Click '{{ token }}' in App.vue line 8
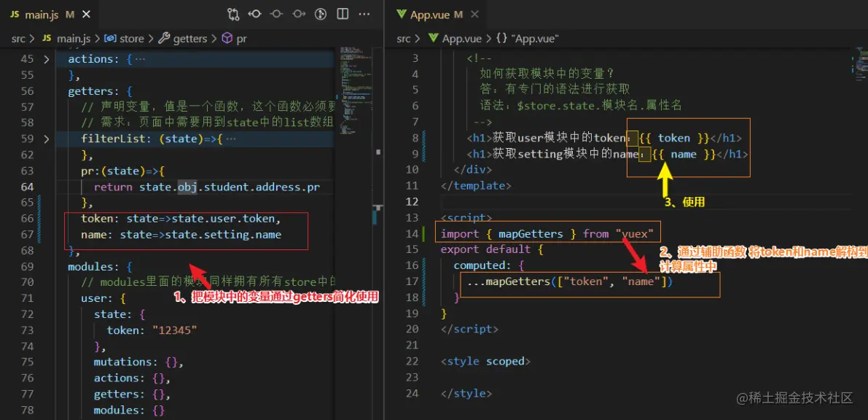 click(673, 139)
